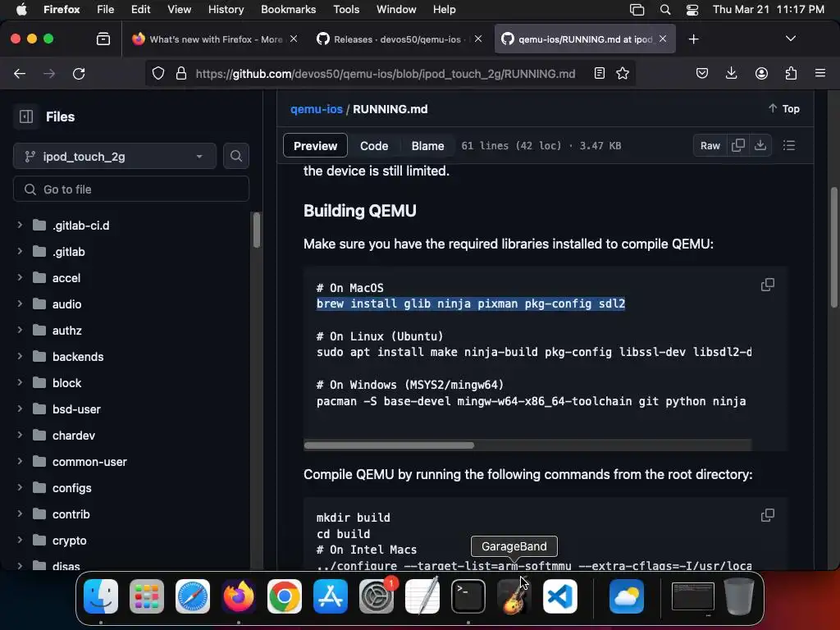Collapse the Files side panel

pos(26,116)
